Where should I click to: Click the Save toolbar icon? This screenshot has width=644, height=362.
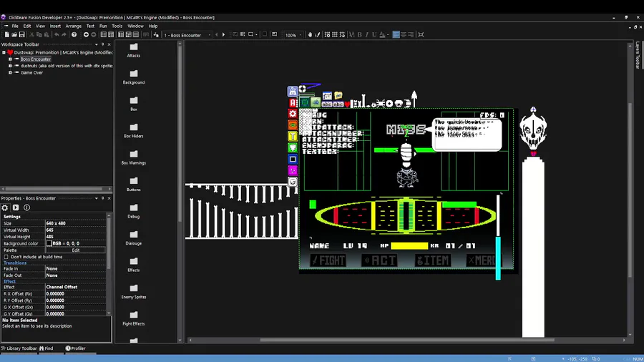[21, 35]
